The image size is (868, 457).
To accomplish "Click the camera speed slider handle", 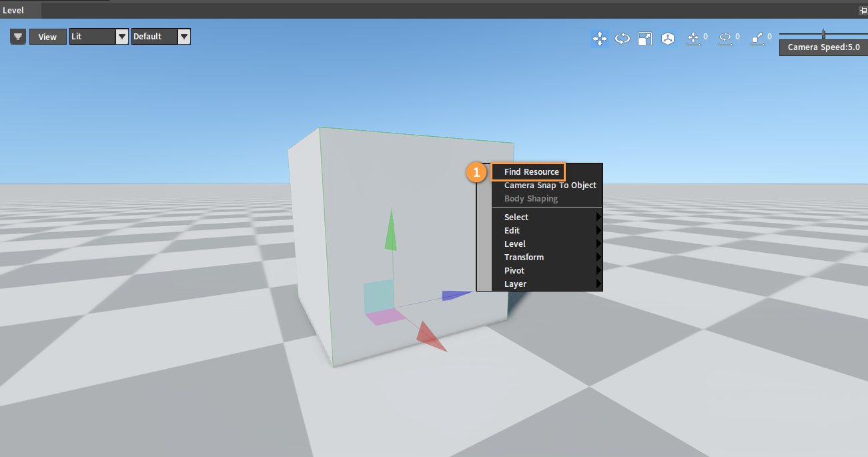I will coord(823,34).
